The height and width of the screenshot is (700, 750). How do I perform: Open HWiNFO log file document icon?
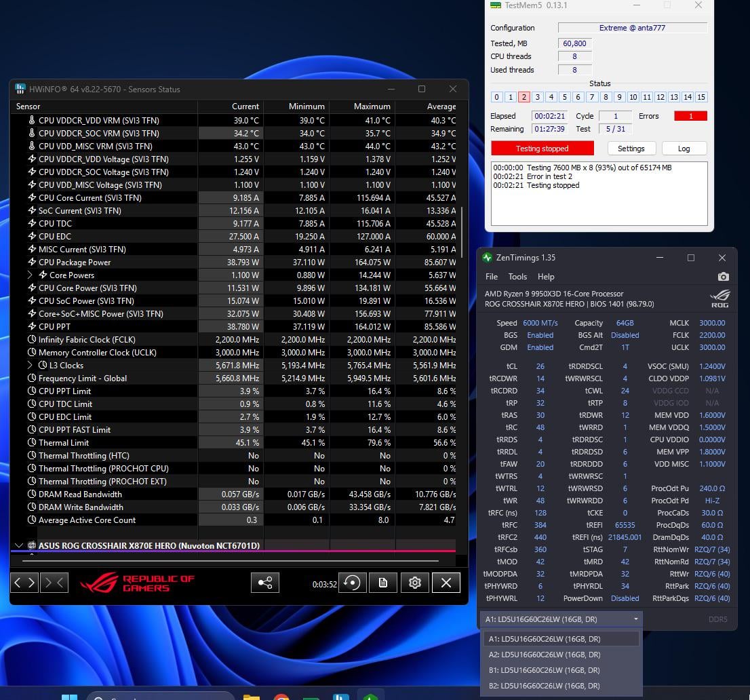(x=383, y=582)
